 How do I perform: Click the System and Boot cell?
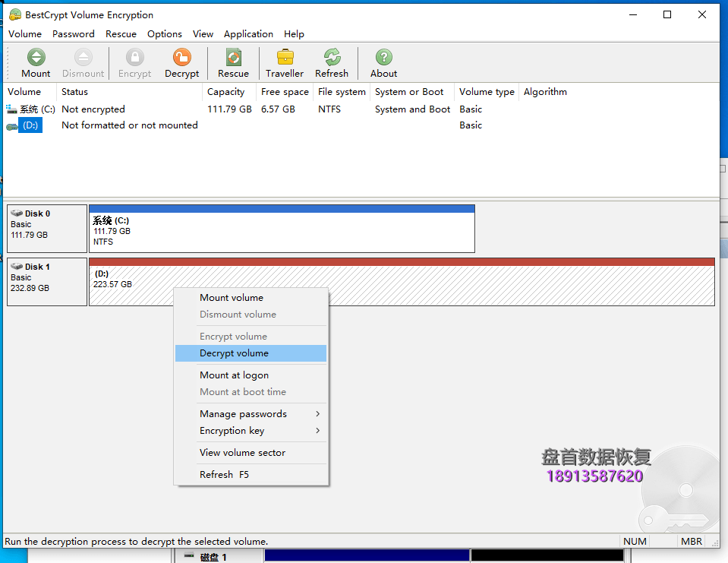[412, 109]
